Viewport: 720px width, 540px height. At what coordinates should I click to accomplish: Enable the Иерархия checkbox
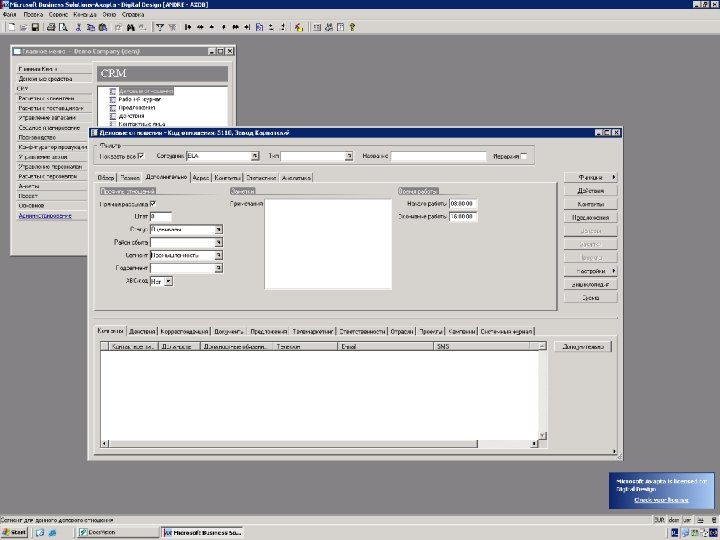(x=523, y=156)
